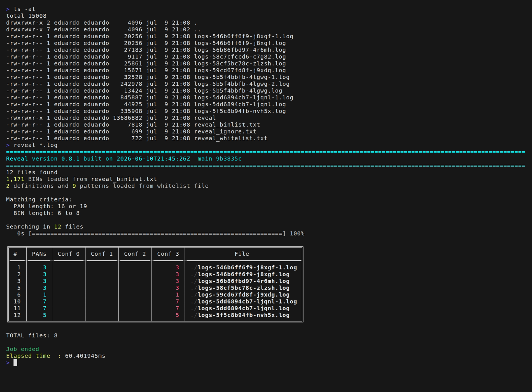Viewport: 532px width, 392px height.
Task: Click the Reveal version 0.8.1 banner text
Action: coord(43,159)
